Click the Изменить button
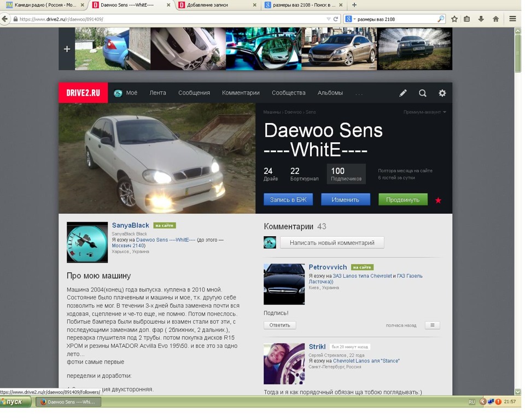525x420 pixels. tap(345, 200)
